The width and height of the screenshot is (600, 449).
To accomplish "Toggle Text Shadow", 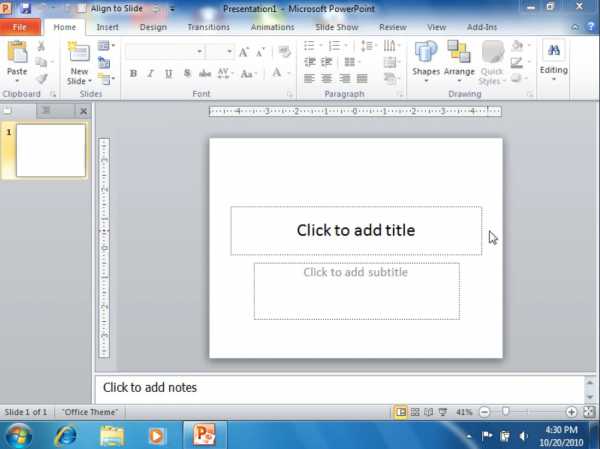I will pos(187,73).
